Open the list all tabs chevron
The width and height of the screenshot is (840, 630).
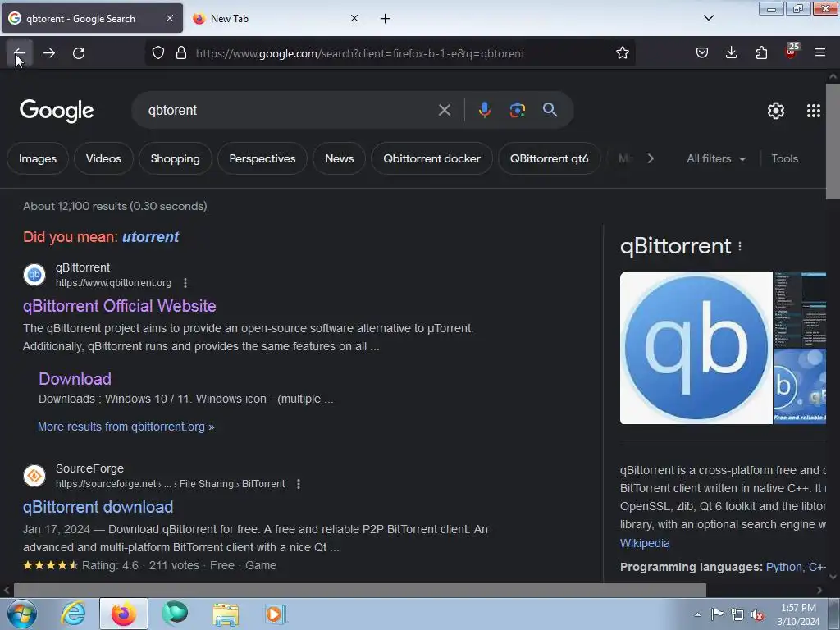[708, 18]
